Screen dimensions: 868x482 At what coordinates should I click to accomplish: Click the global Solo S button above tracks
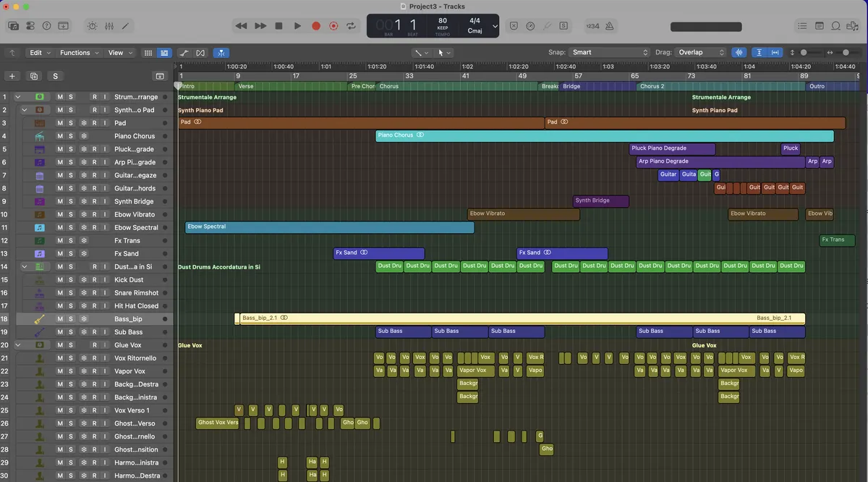coord(55,76)
